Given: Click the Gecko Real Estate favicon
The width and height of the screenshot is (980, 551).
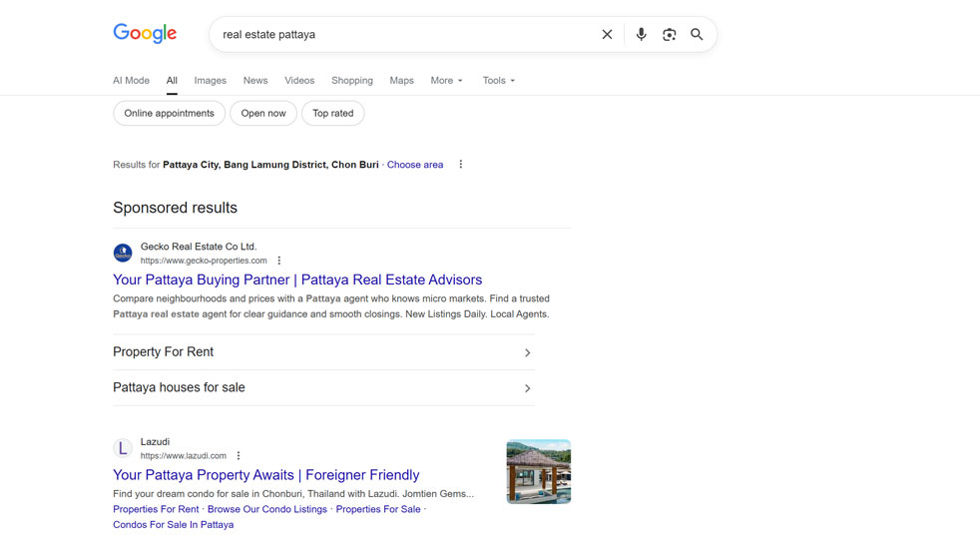Looking at the screenshot, I should pos(123,254).
